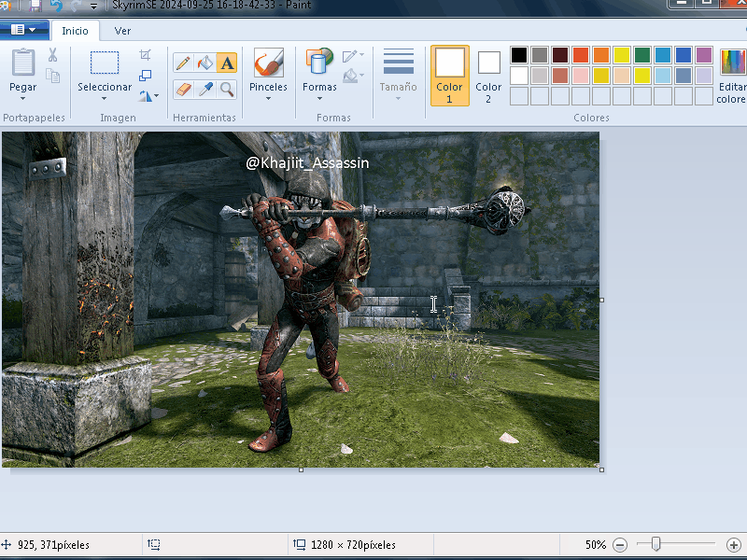Click the canvas bottom-right resize handle
Image resolution: width=747 pixels, height=560 pixels.
[601, 470]
